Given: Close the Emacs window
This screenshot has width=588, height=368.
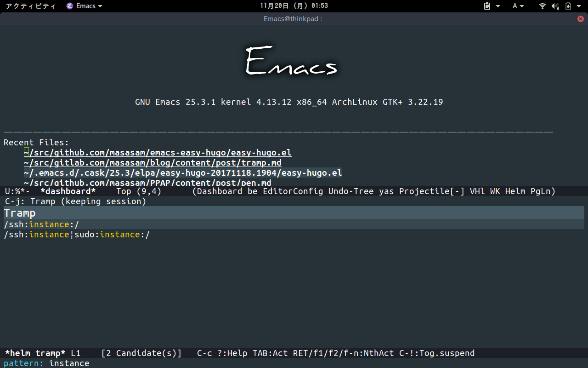Looking at the screenshot, I should coord(581,19).
